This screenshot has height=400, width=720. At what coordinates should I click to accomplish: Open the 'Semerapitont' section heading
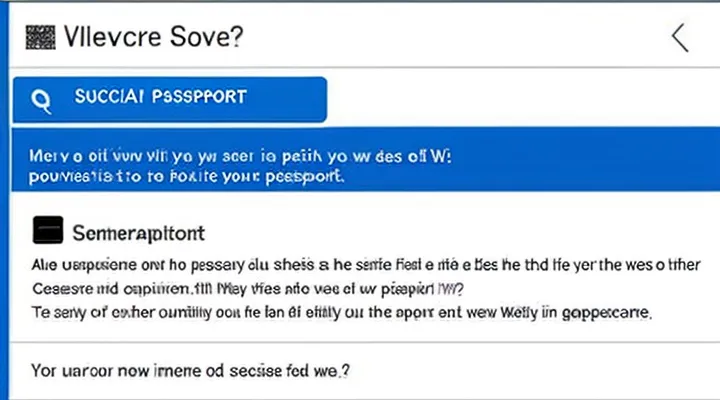[x=139, y=233]
